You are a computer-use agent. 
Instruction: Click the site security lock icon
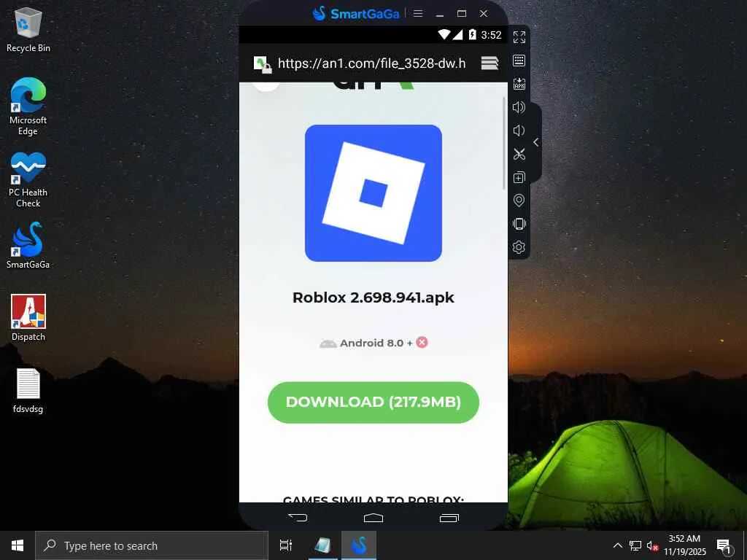[x=262, y=64]
